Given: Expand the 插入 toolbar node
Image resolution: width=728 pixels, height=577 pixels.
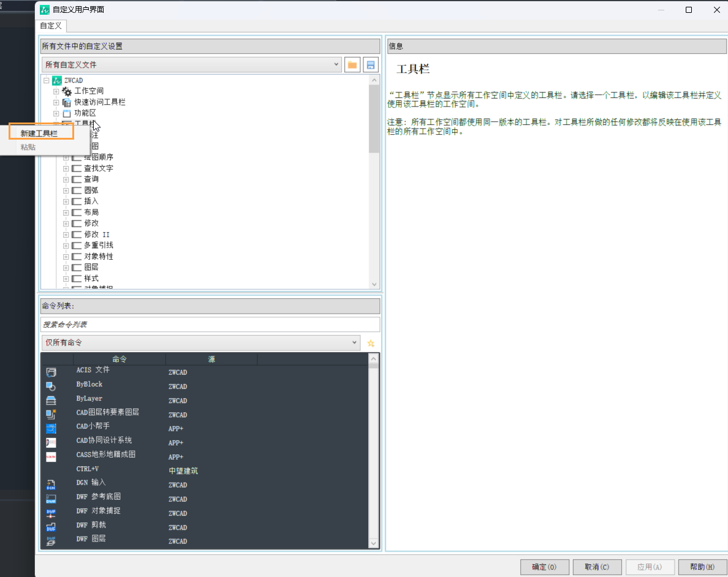Looking at the screenshot, I should point(66,202).
